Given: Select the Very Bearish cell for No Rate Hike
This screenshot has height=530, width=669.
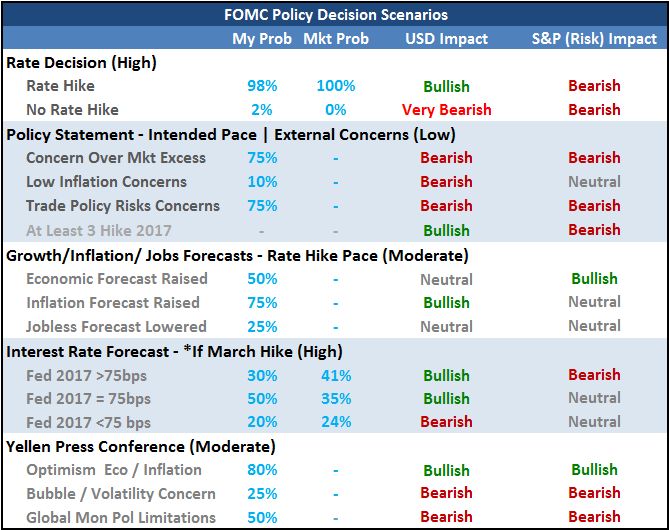Looking at the screenshot, I should (x=446, y=110).
